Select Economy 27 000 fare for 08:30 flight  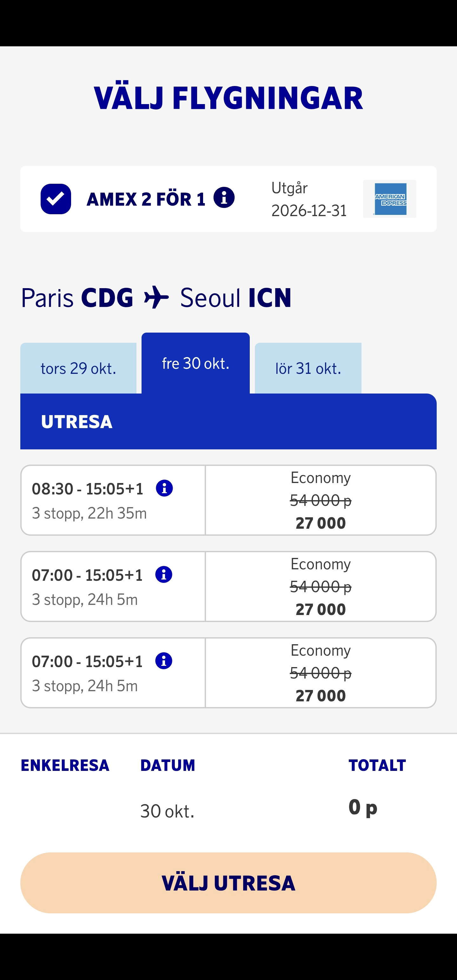[x=321, y=500]
